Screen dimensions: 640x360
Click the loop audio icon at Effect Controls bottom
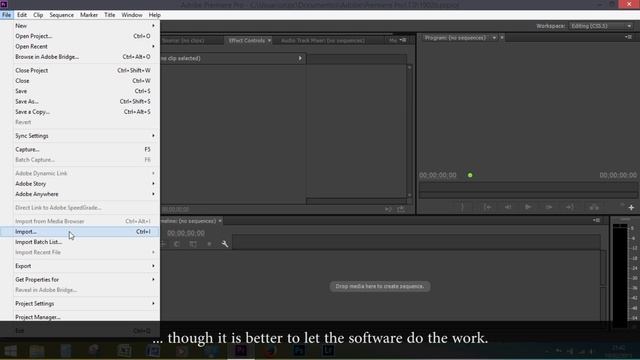[388, 209]
